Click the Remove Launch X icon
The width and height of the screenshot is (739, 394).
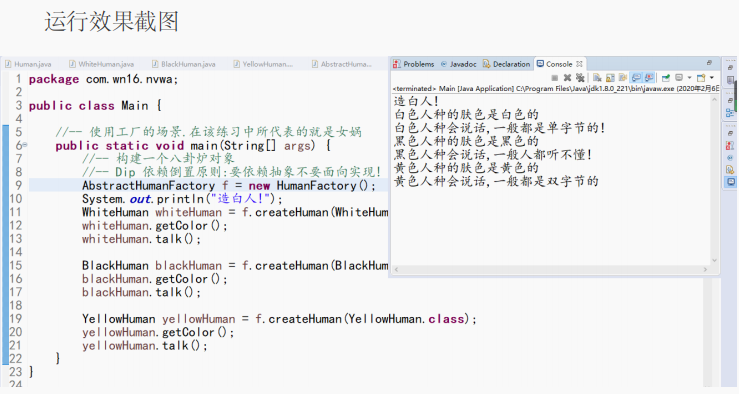click(567, 78)
